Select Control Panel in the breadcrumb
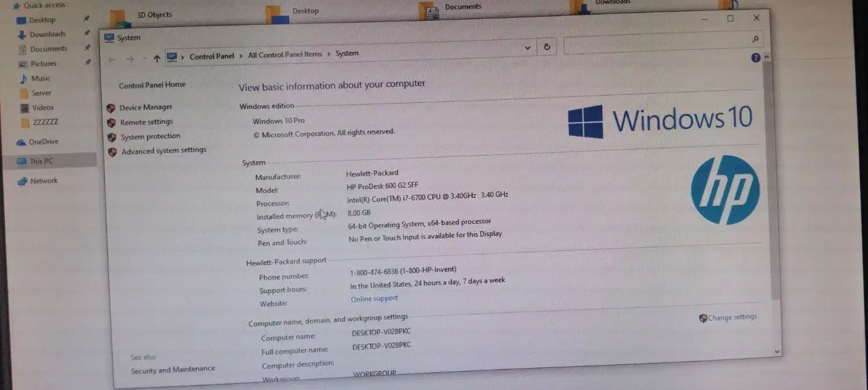This screenshot has height=390, width=868. [x=212, y=56]
